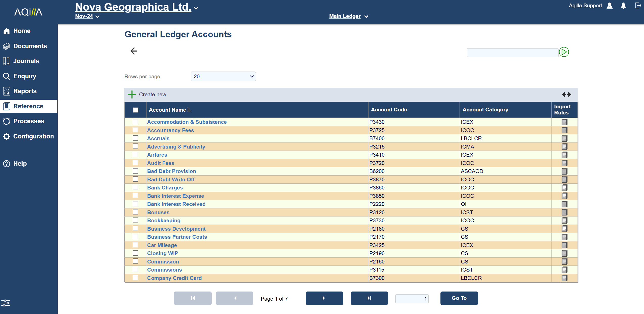
Task: Click the notifications bell icon
Action: coord(623,6)
